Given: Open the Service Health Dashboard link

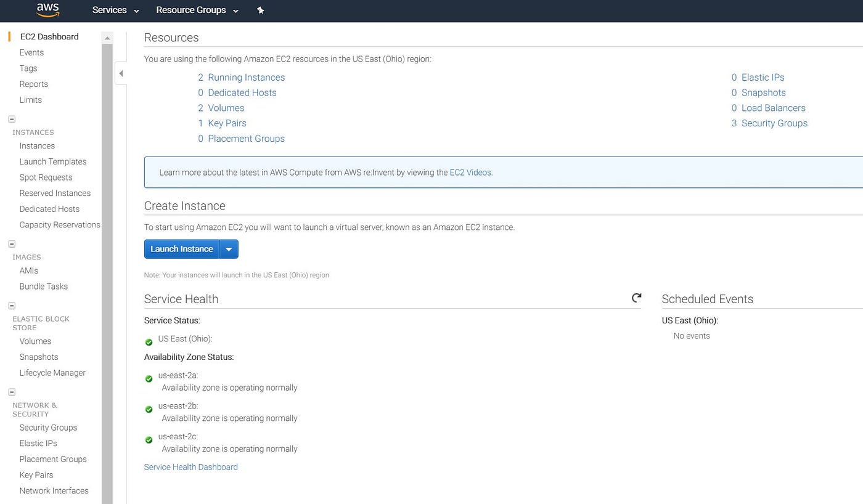Looking at the screenshot, I should [190, 466].
